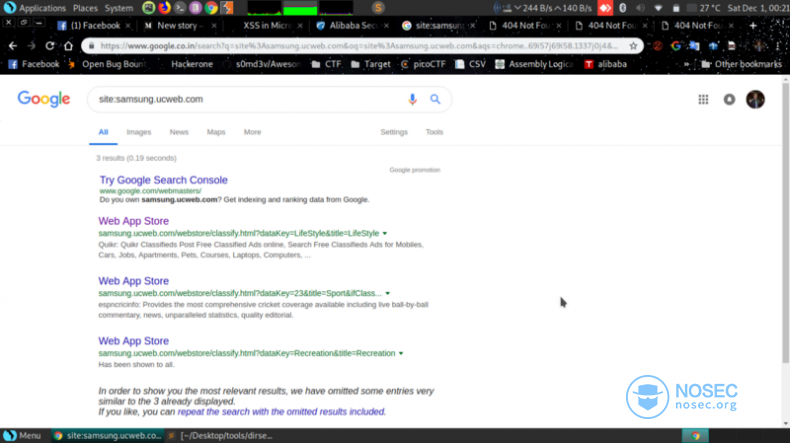Expand arrow next to Sport result URL
The width and height of the screenshot is (790, 443).
(x=387, y=293)
